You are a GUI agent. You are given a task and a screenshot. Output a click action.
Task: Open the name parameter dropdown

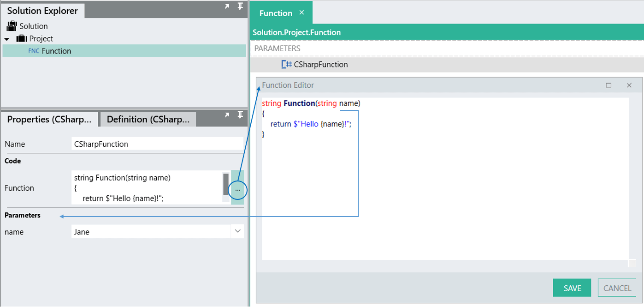237,231
